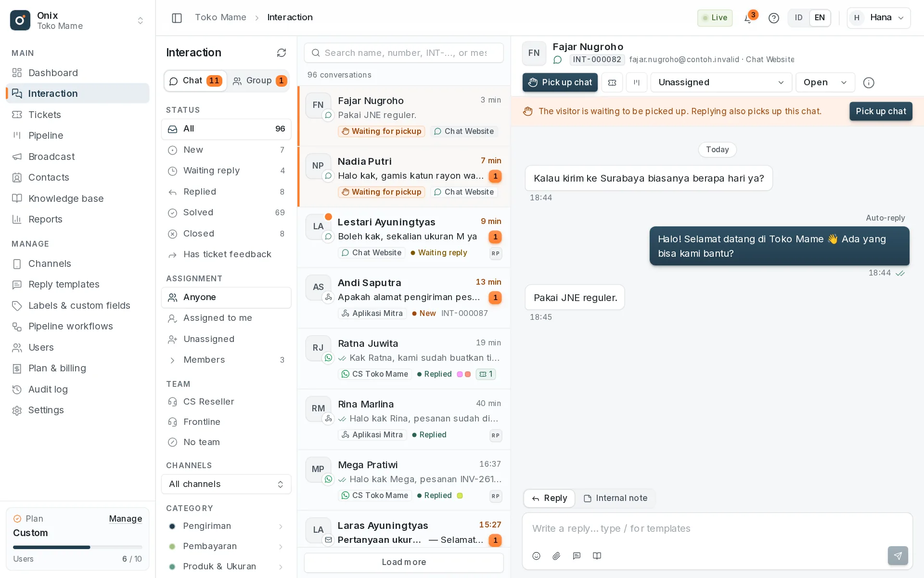The height and width of the screenshot is (578, 924).
Task: Focus the conversation search field
Action: click(404, 53)
